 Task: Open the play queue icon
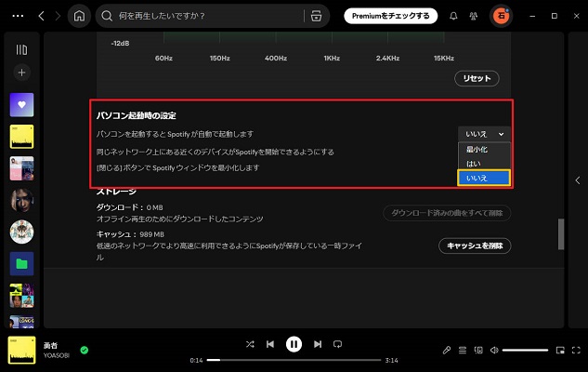click(x=463, y=351)
